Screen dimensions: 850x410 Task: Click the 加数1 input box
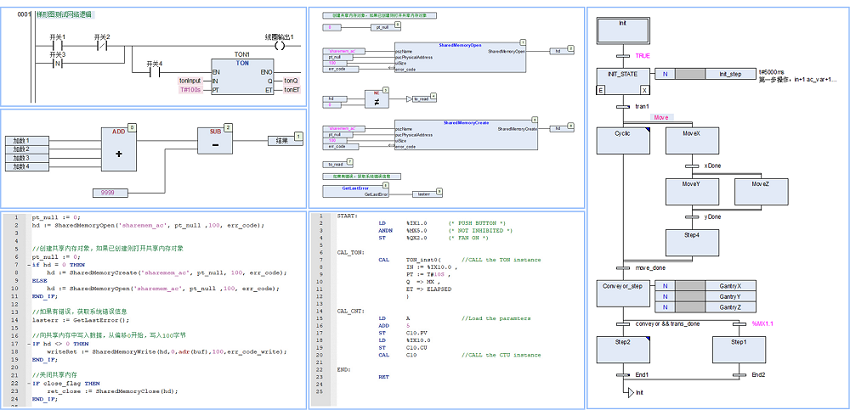point(27,141)
